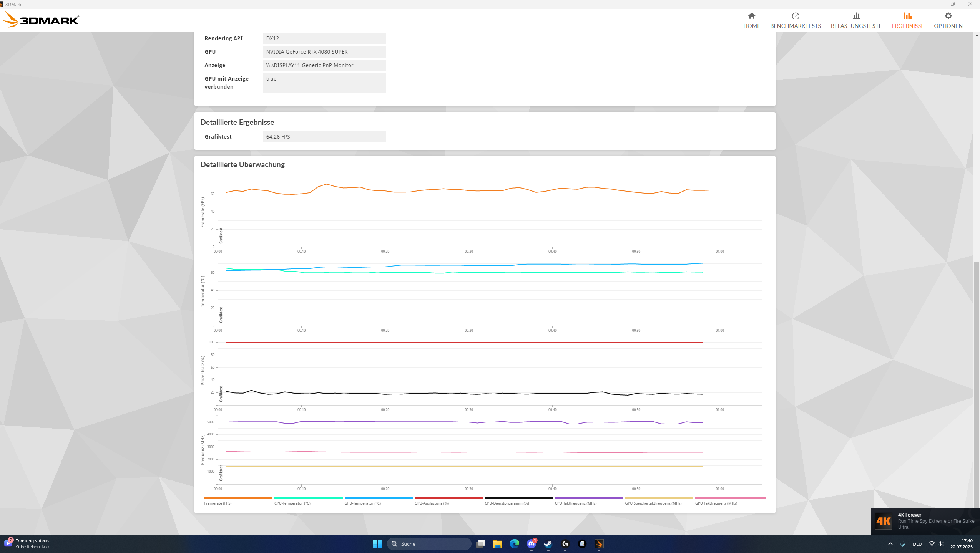Image resolution: width=980 pixels, height=553 pixels.
Task: Open Microsoft Edge from taskbar
Action: click(x=514, y=544)
